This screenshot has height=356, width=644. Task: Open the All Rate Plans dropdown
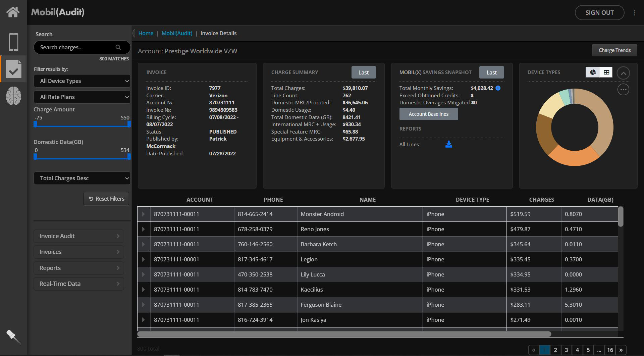coord(82,97)
